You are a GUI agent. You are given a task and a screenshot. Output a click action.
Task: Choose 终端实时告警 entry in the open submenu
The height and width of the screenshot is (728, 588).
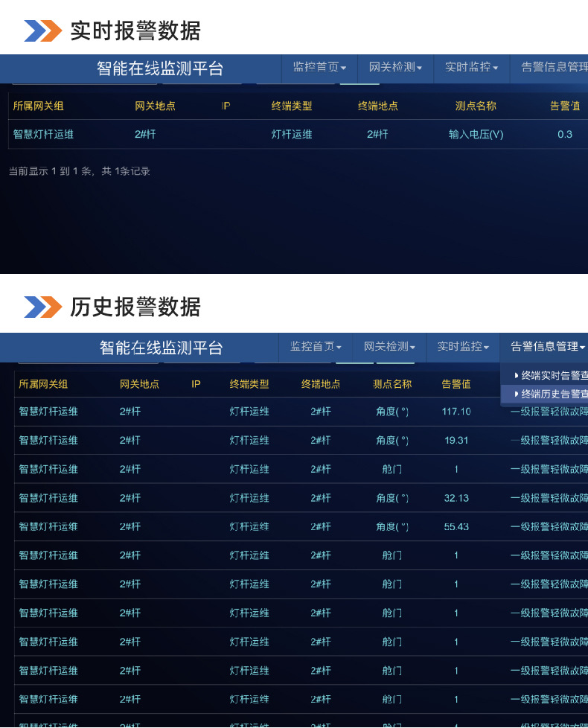(552, 375)
